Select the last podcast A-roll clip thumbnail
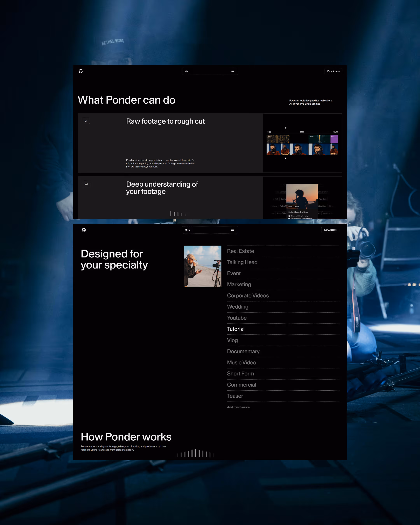The height and width of the screenshot is (525, 420). [x=334, y=149]
